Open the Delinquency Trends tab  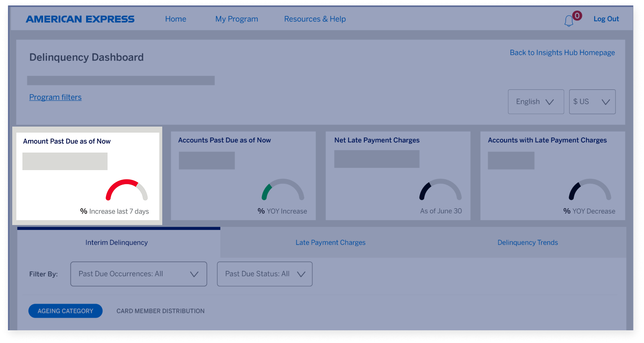coord(528,242)
